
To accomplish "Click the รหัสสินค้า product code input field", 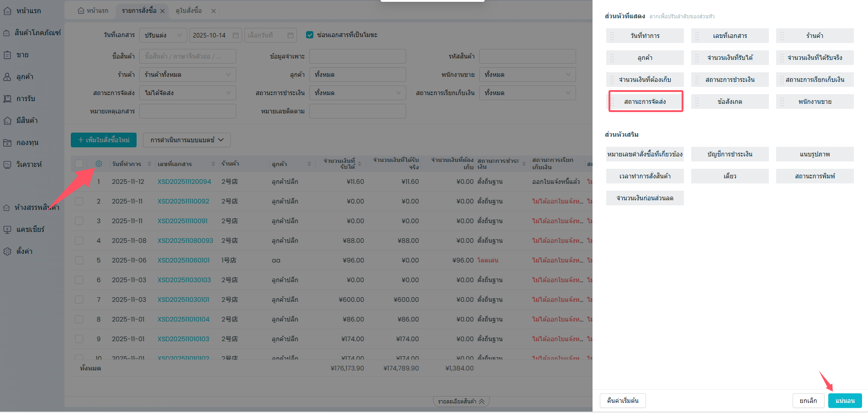I will coord(527,56).
